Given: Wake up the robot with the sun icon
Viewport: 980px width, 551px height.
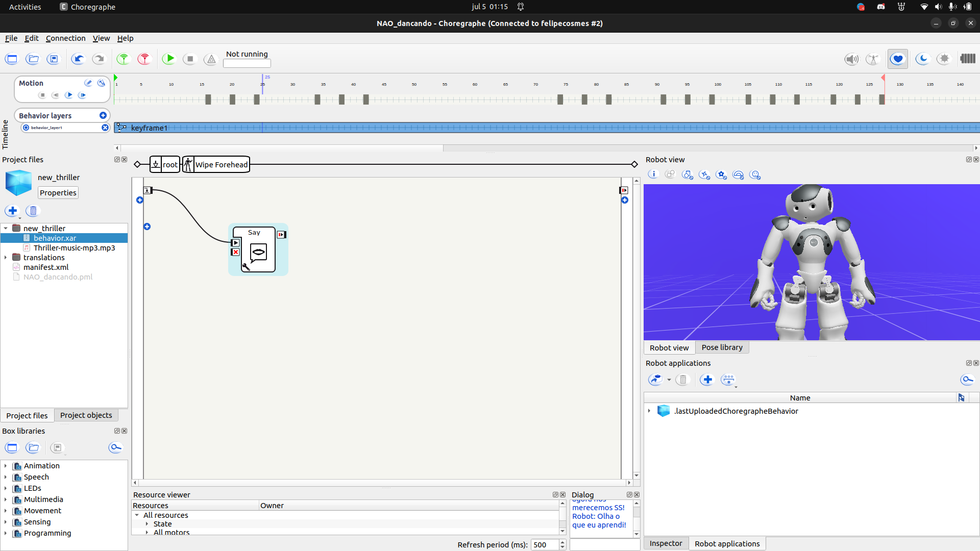Looking at the screenshot, I should point(944,59).
